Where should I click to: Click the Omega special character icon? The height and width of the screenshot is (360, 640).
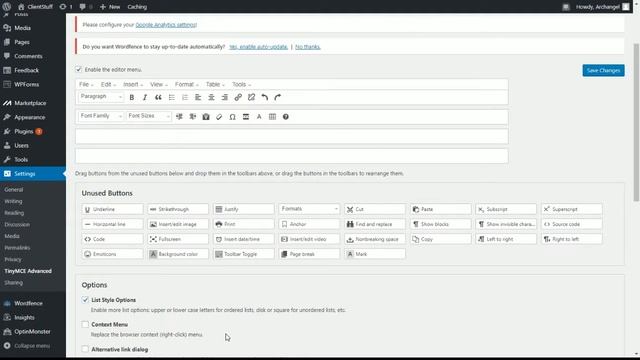pyautogui.click(x=232, y=117)
